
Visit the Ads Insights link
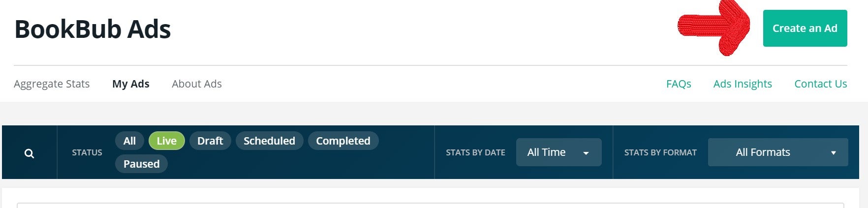click(x=742, y=84)
